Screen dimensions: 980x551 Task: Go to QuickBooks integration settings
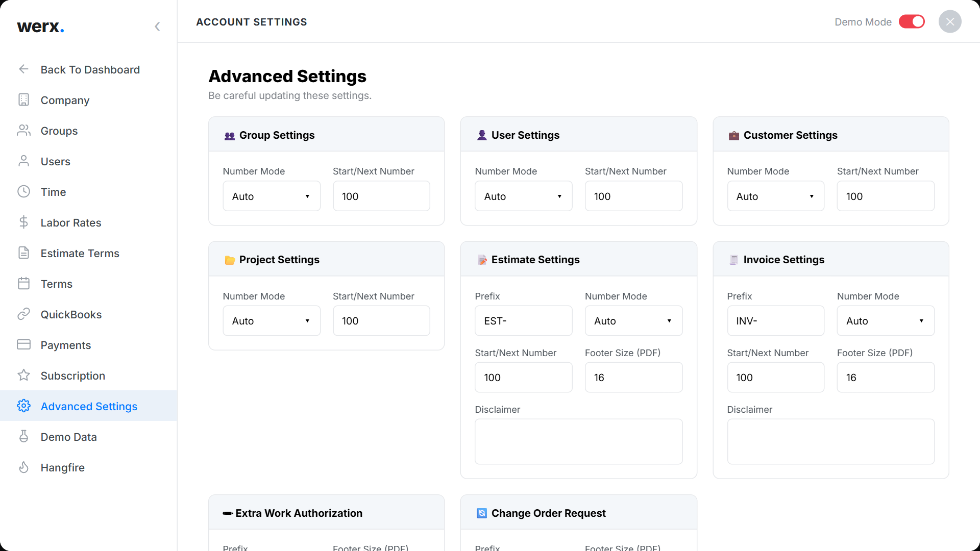point(71,315)
